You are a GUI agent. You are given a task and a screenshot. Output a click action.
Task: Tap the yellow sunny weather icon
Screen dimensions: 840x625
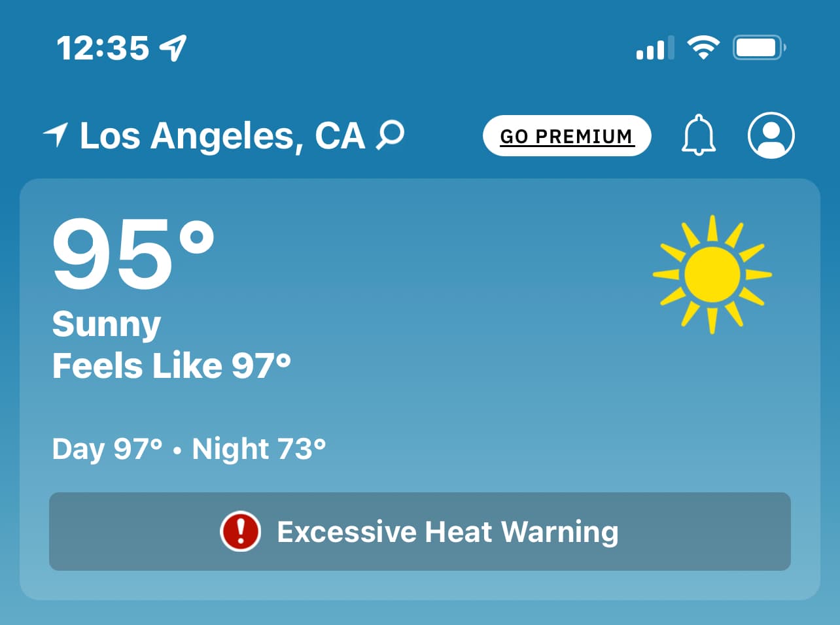tap(712, 275)
